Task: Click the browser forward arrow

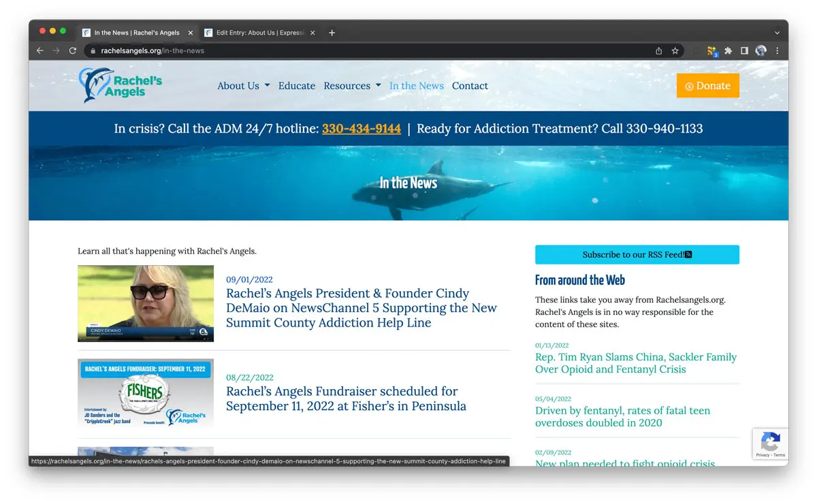Action: 57,50
